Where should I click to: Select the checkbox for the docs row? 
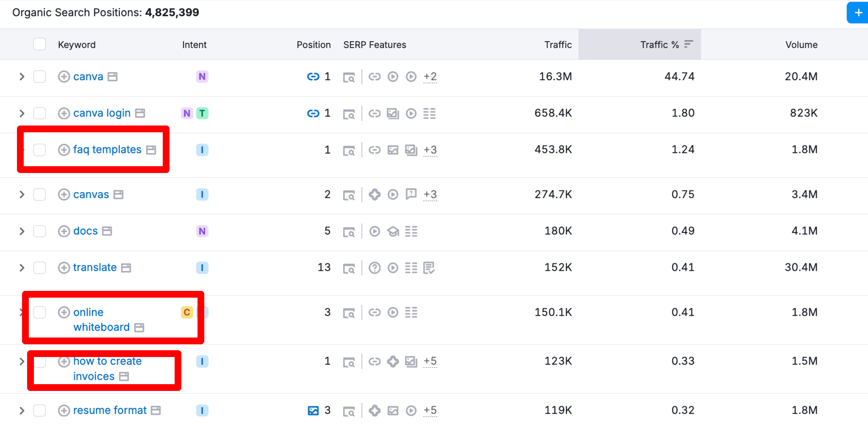[x=39, y=231]
